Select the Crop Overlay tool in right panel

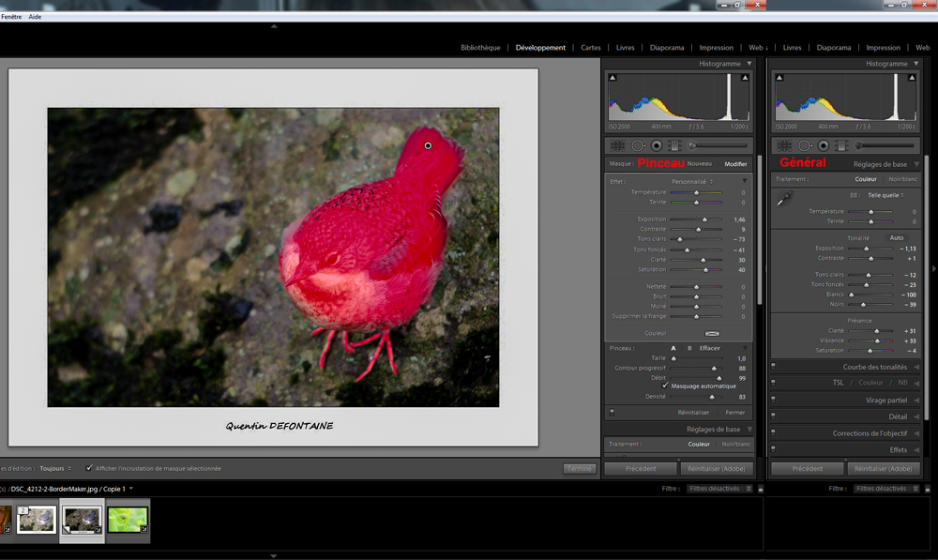[784, 145]
